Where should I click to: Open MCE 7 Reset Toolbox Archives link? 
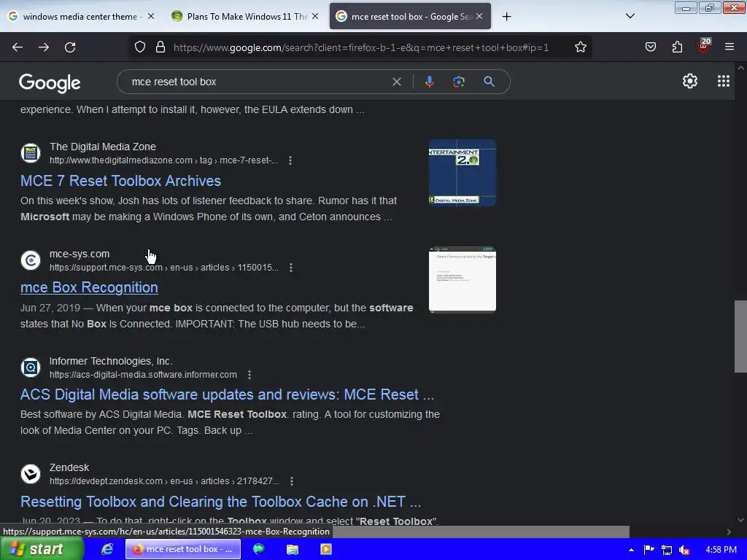pyautogui.click(x=120, y=181)
